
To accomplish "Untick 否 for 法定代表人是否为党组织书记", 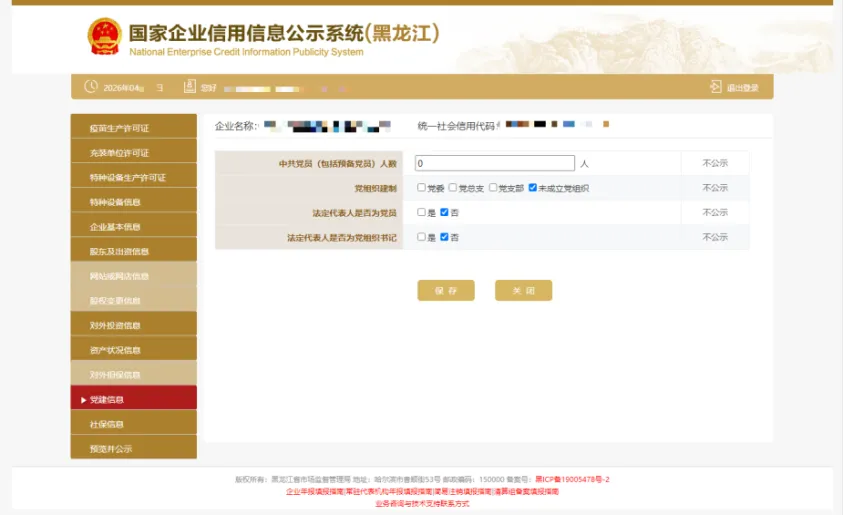I will click(444, 237).
